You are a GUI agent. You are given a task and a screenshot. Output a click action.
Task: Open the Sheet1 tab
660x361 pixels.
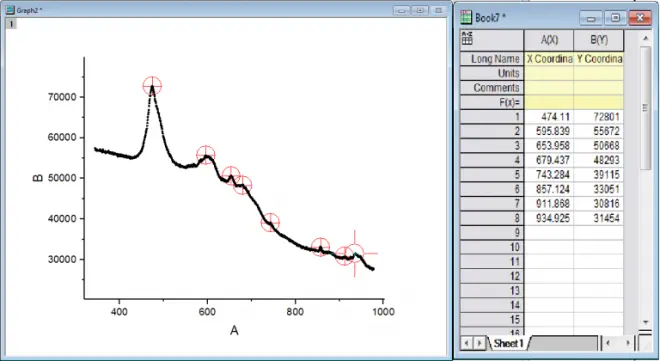(508, 343)
